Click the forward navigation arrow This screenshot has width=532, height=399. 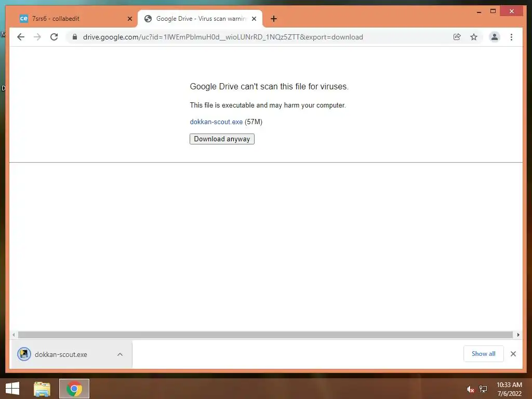pyautogui.click(x=37, y=37)
